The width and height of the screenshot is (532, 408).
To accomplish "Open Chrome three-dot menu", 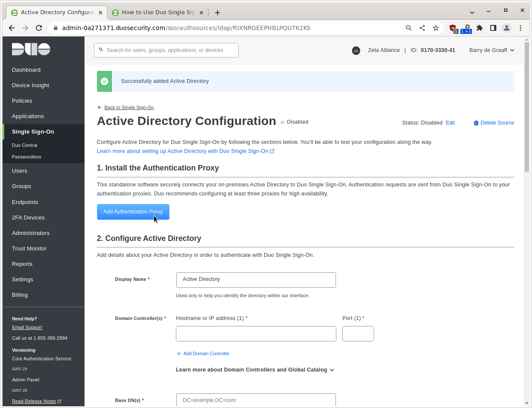I will point(520,28).
